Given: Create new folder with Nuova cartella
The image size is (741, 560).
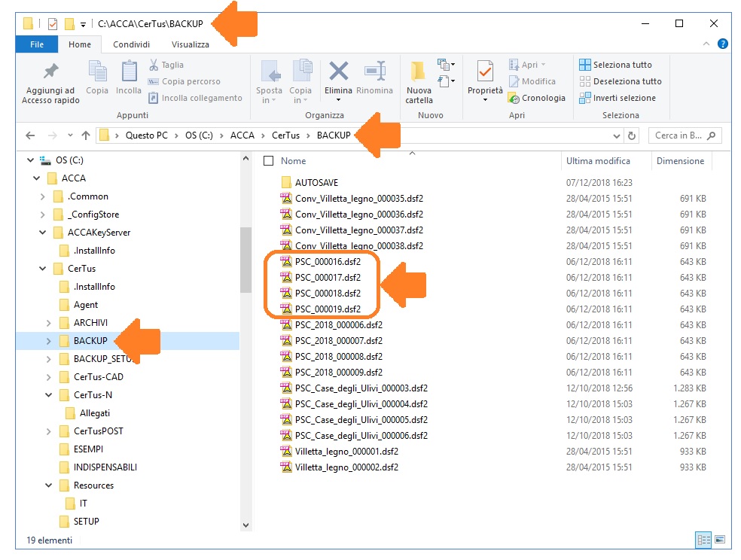Looking at the screenshot, I should point(419,73).
